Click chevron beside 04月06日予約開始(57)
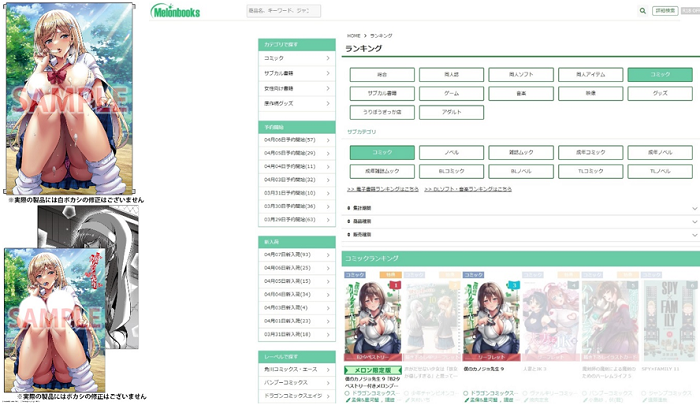This screenshot has width=700, height=405. (328, 140)
